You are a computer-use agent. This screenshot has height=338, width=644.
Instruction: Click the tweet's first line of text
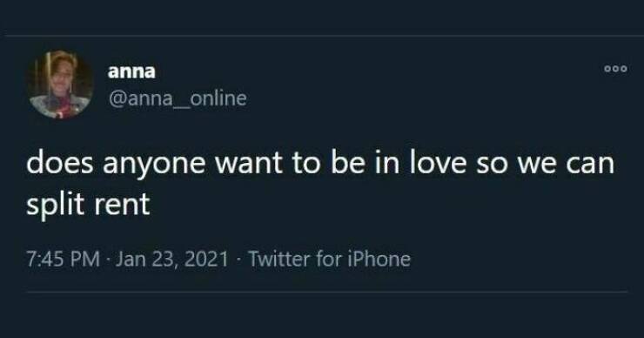point(320,163)
